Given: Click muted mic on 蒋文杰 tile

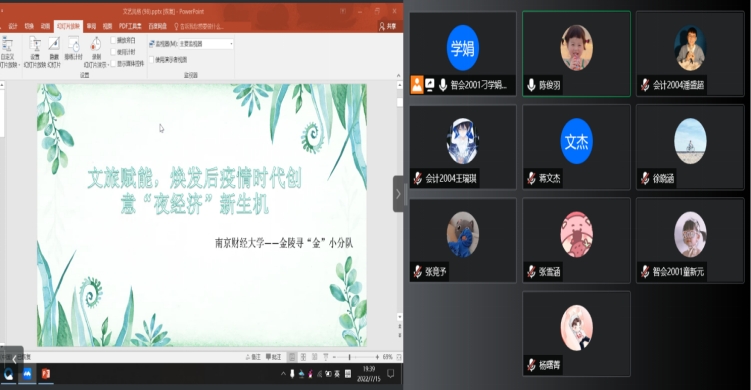Looking at the screenshot, I should pos(531,178).
